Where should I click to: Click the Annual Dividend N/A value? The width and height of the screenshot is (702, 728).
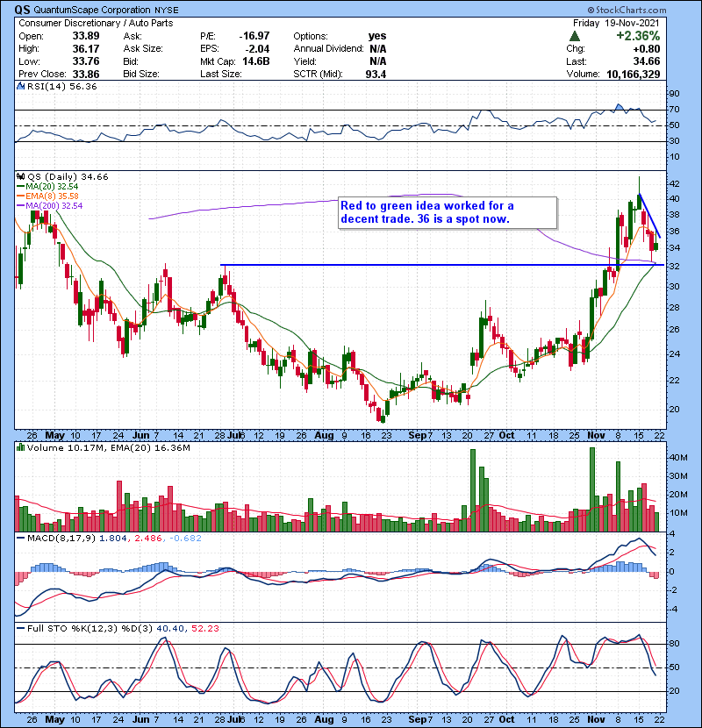[x=377, y=49]
